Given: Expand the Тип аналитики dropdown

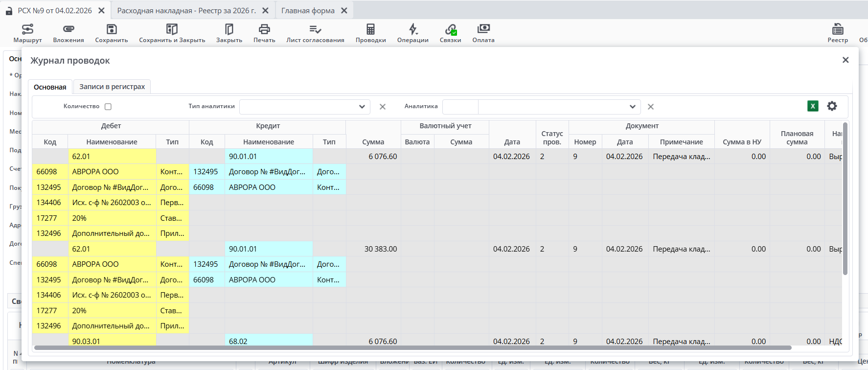Looking at the screenshot, I should [362, 107].
